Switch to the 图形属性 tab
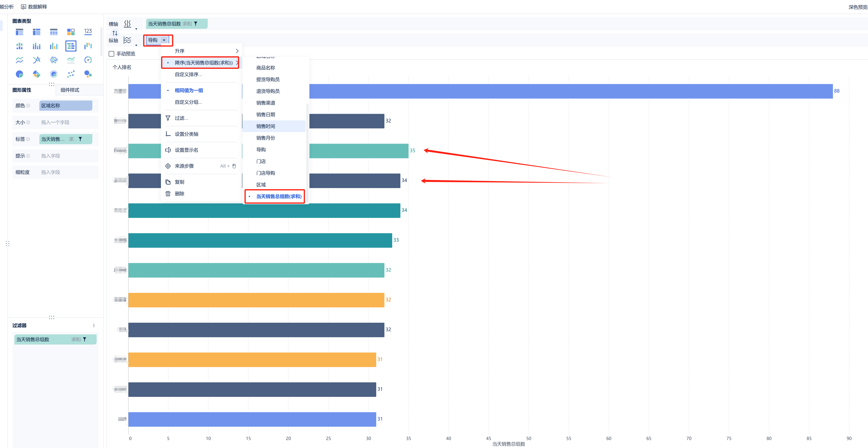This screenshot has height=448, width=868. tap(22, 90)
